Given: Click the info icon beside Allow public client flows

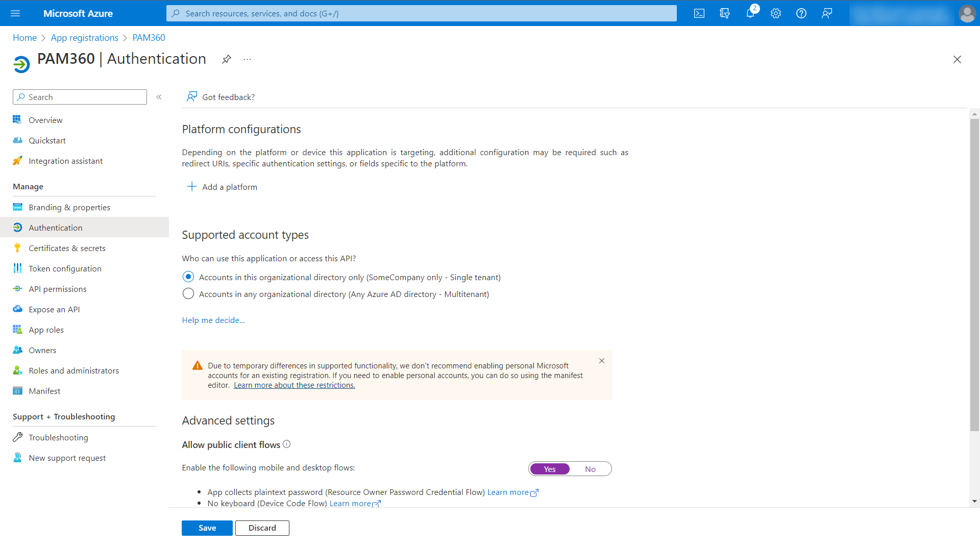Looking at the screenshot, I should pyautogui.click(x=287, y=444).
